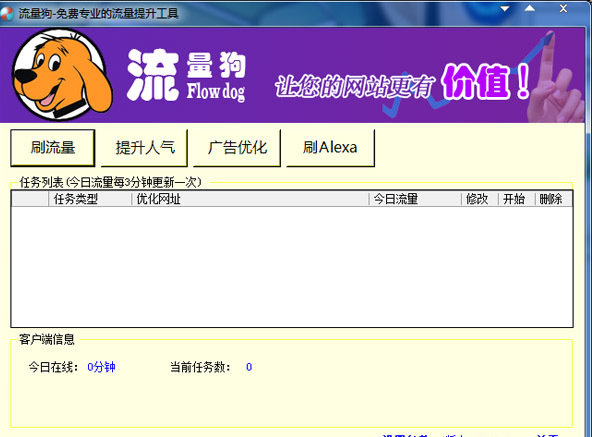
Task: Go to the 刷Alexa tab
Action: 330,148
